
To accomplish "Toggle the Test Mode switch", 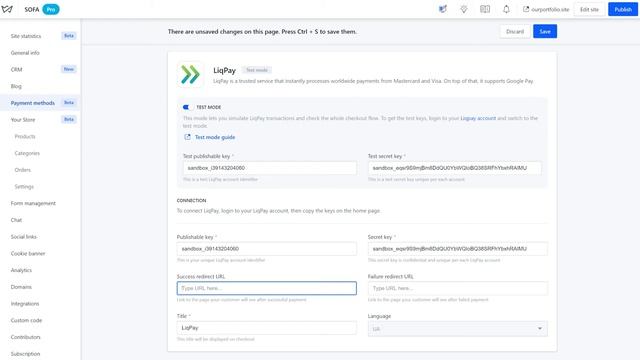I will point(187,107).
